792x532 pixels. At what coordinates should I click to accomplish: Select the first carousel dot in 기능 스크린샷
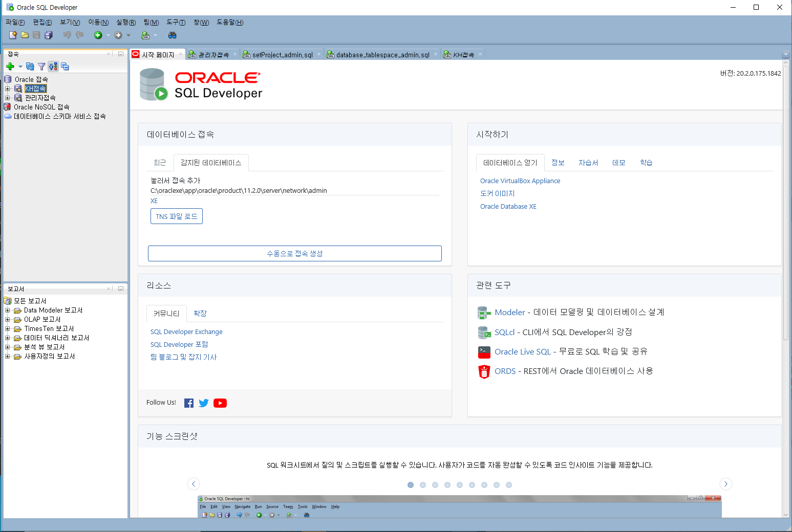click(411, 485)
